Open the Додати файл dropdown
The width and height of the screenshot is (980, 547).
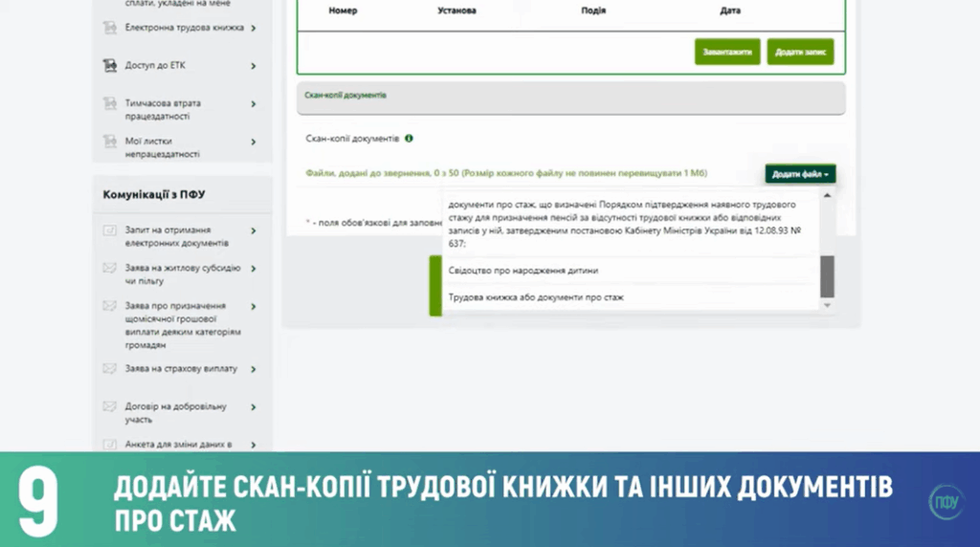tap(801, 174)
